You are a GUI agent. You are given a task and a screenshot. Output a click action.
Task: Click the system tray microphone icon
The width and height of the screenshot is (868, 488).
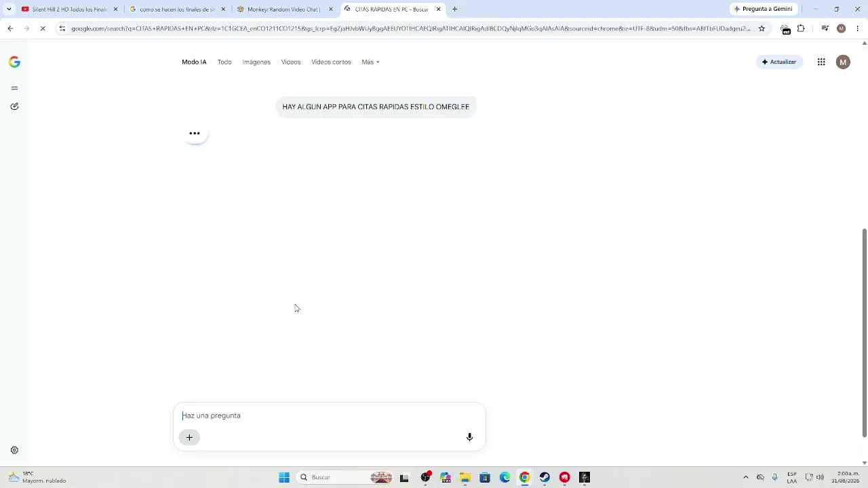pos(775,478)
